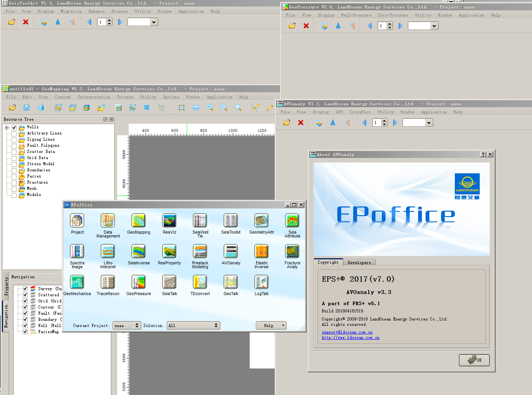The image size is (532, 395).
Task: Open TDconvert module icon
Action: [200, 282]
